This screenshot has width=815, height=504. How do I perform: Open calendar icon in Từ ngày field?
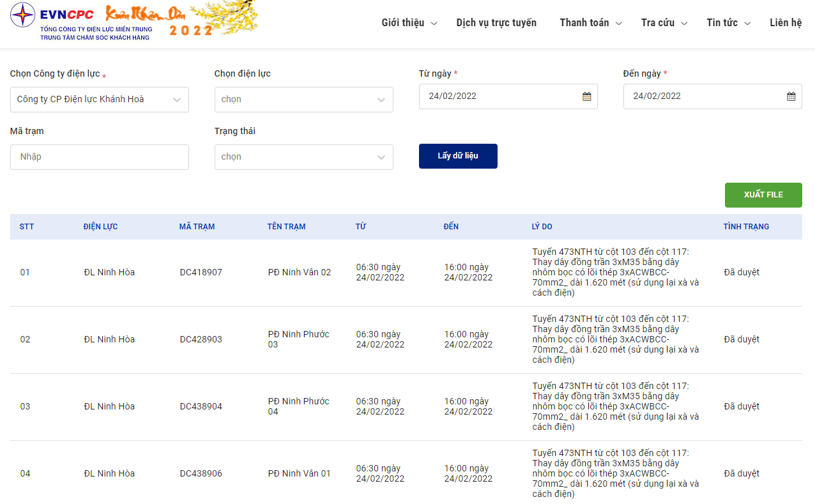(x=586, y=96)
